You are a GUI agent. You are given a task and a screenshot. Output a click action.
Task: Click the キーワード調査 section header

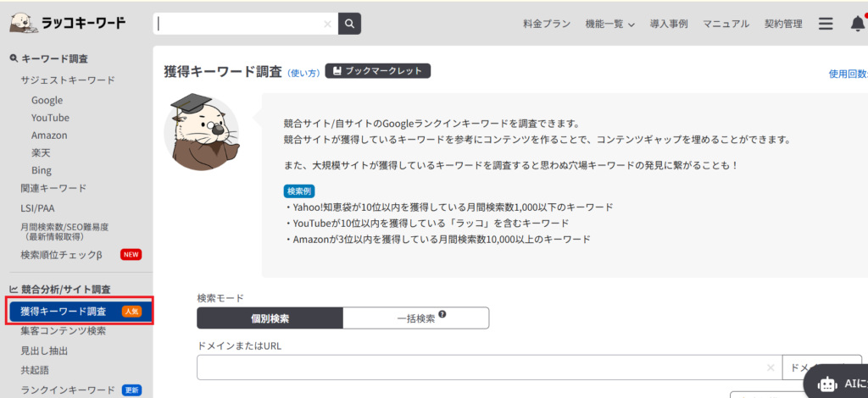(48, 58)
